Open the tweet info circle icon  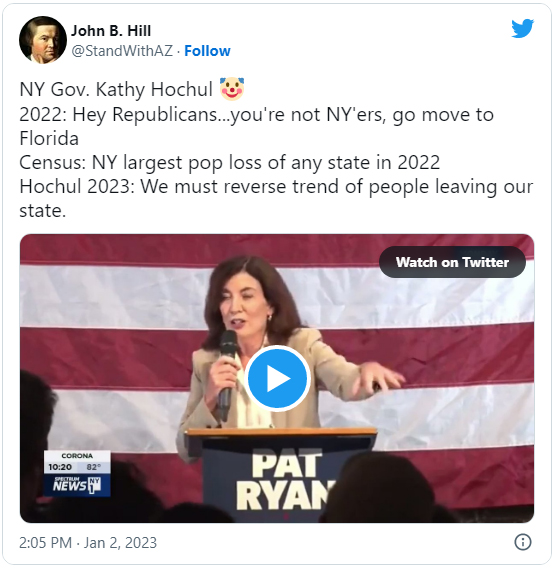click(x=522, y=542)
